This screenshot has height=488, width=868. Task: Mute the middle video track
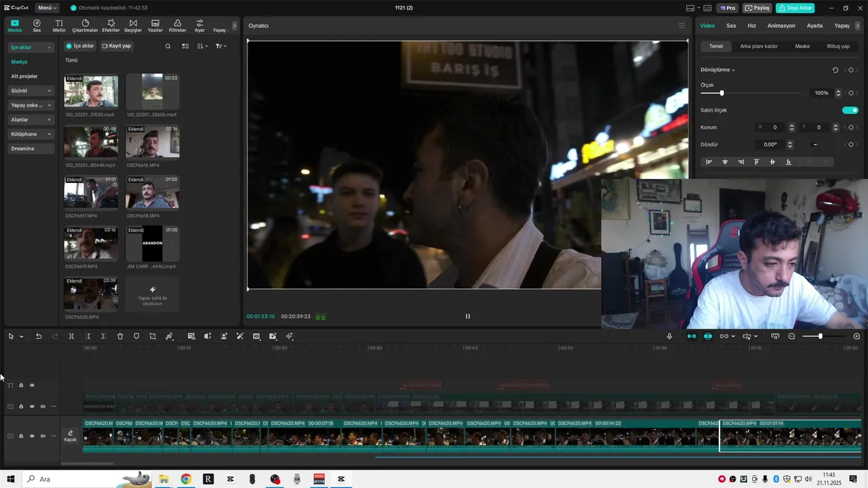(x=43, y=407)
